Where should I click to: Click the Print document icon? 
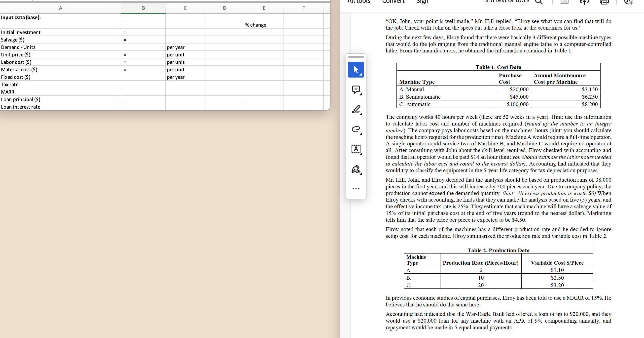(x=604, y=2)
